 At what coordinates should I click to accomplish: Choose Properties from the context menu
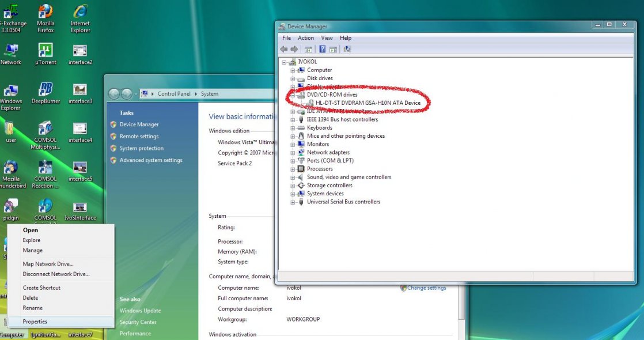(35, 322)
